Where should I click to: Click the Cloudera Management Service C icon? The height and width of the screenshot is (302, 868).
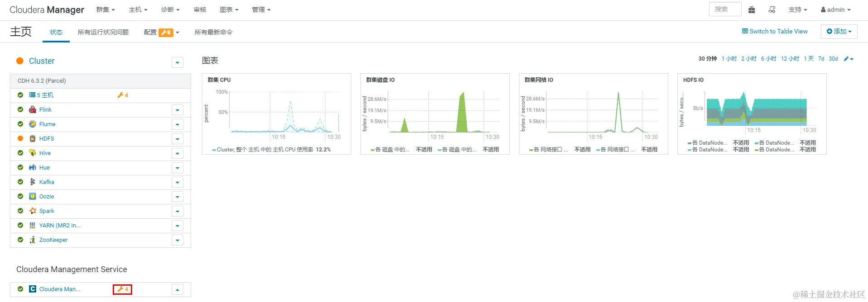point(33,289)
